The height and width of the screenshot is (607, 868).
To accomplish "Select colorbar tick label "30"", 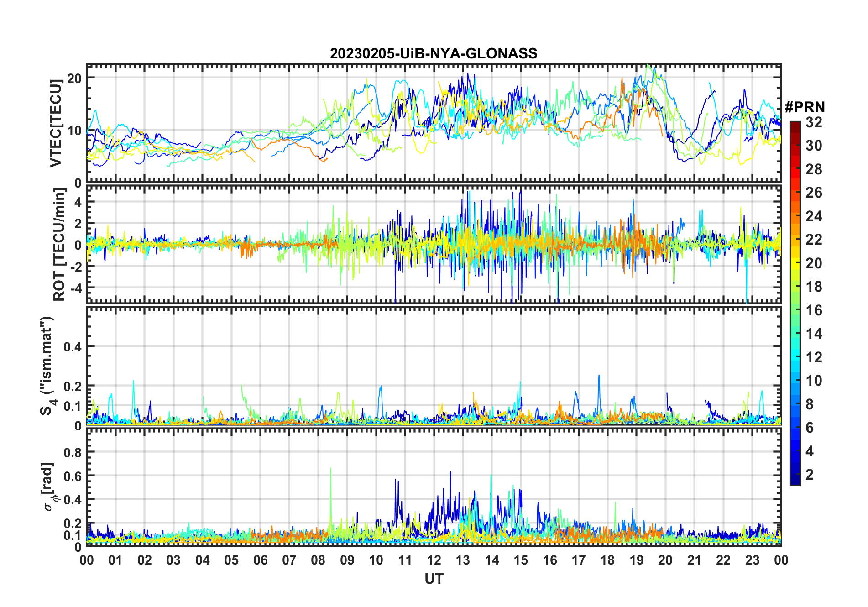I will [814, 146].
